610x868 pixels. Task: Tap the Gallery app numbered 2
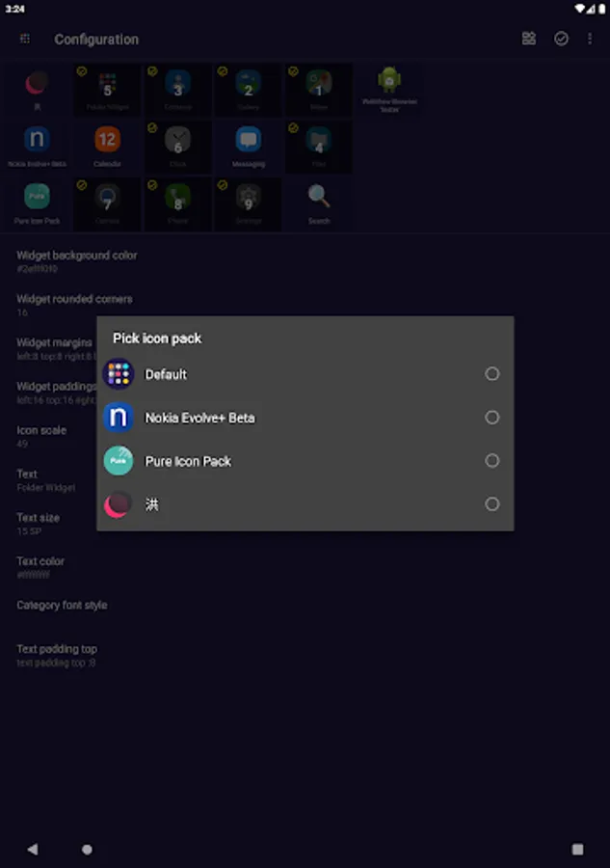point(249,90)
